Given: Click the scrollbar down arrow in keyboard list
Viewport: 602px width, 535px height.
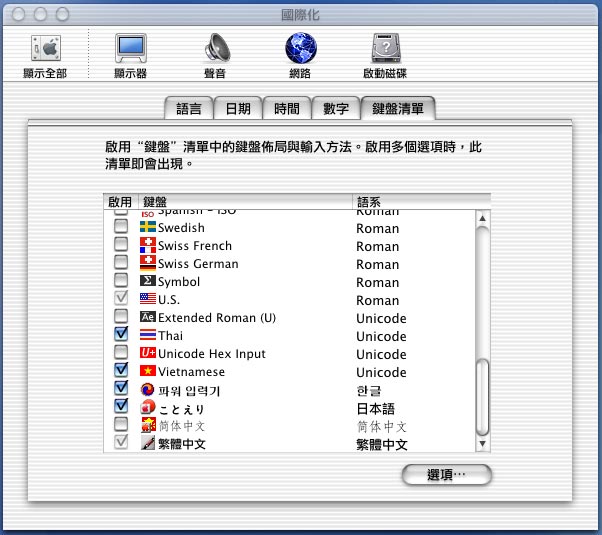Looking at the screenshot, I should 483,443.
